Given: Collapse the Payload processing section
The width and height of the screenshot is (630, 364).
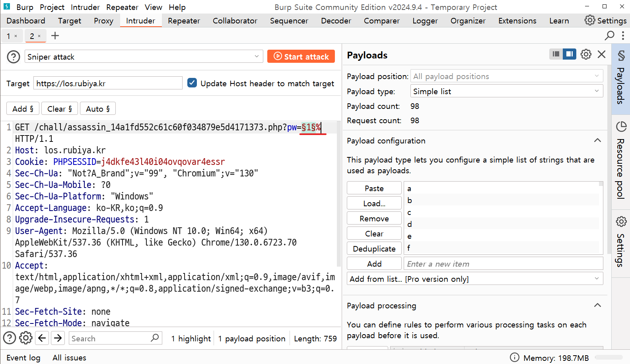Looking at the screenshot, I should click(x=597, y=305).
